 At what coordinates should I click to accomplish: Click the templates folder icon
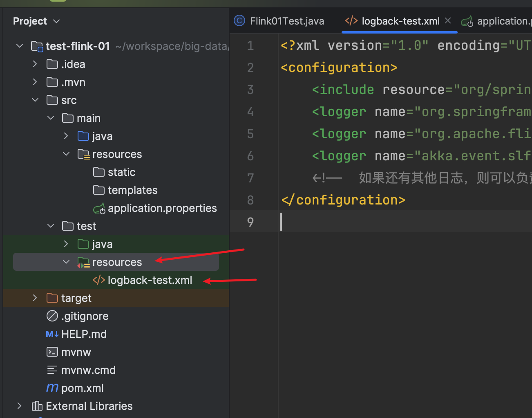coord(99,190)
